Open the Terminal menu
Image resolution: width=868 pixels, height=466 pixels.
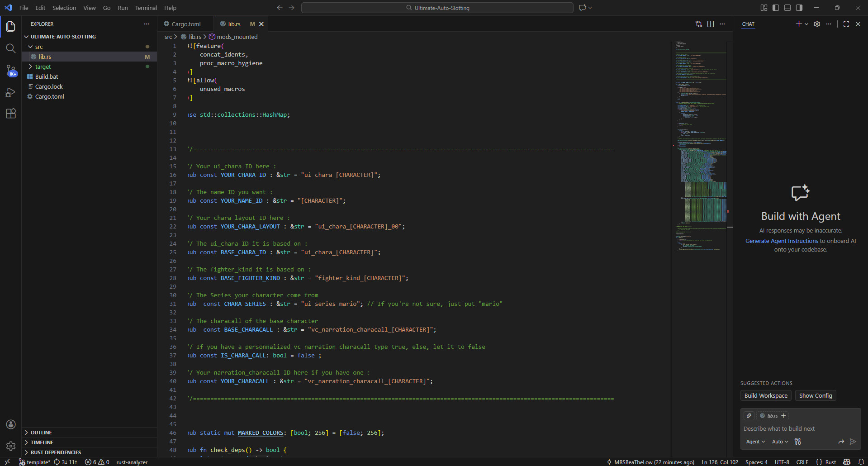pyautogui.click(x=146, y=8)
